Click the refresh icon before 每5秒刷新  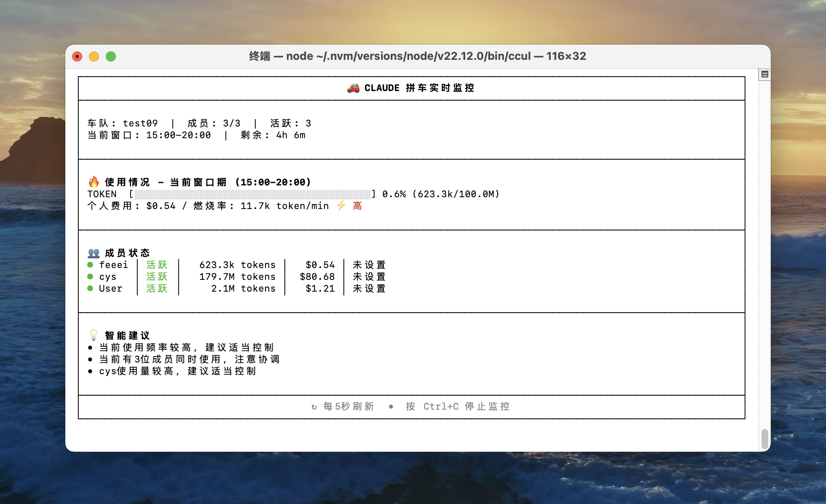(314, 407)
